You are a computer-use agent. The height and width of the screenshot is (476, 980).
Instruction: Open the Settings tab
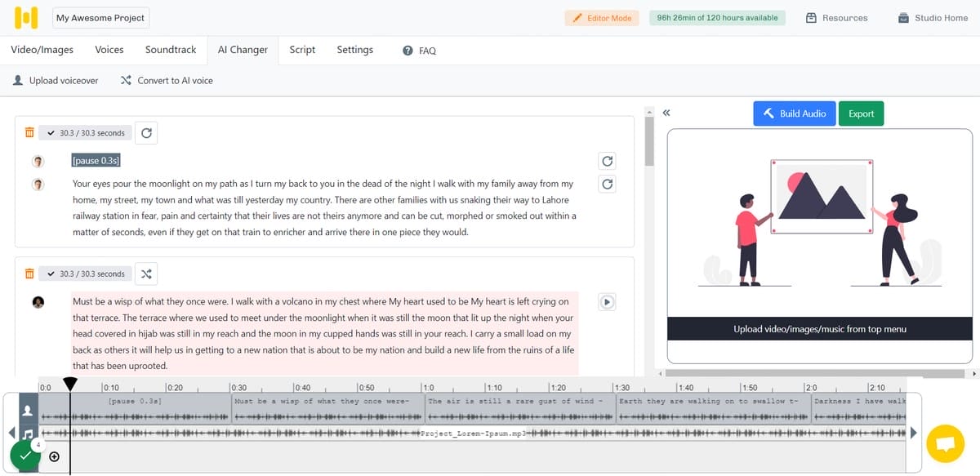(x=354, y=50)
